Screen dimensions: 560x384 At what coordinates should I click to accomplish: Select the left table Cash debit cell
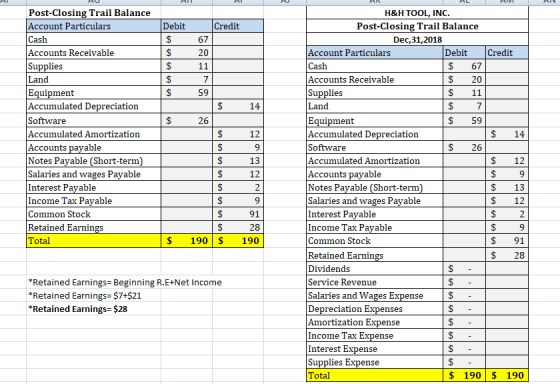pyautogui.click(x=187, y=39)
